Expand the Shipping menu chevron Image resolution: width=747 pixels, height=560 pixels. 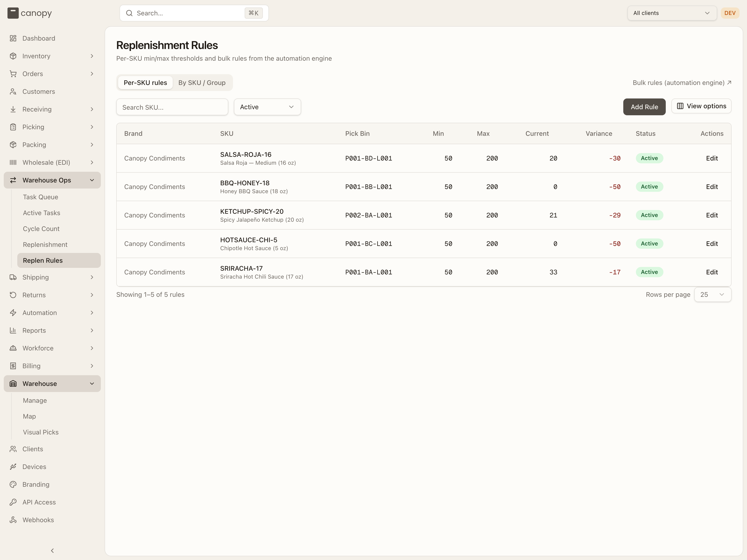[92, 277]
